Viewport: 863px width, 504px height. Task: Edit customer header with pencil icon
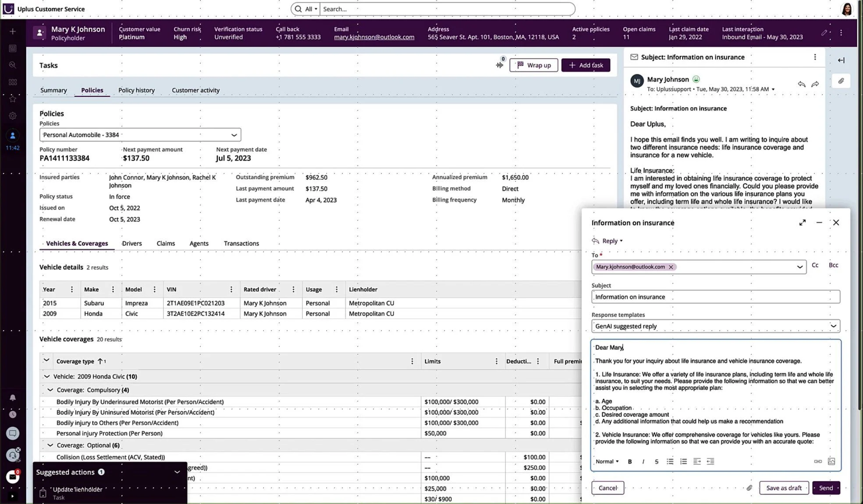[824, 33]
